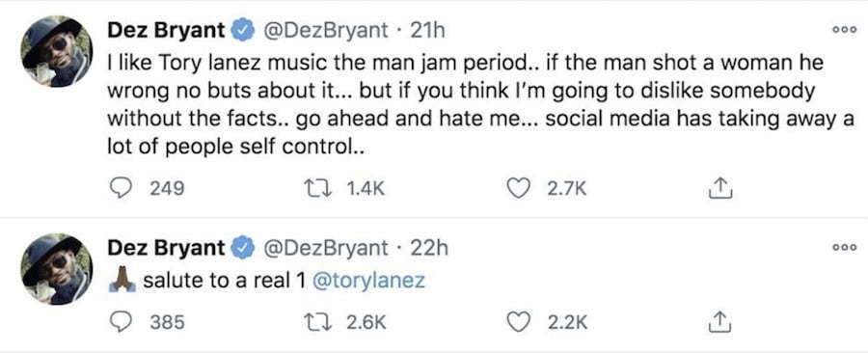Like the tweet with 2.7K likes
The width and height of the screenshot is (868, 353).
coord(519,189)
